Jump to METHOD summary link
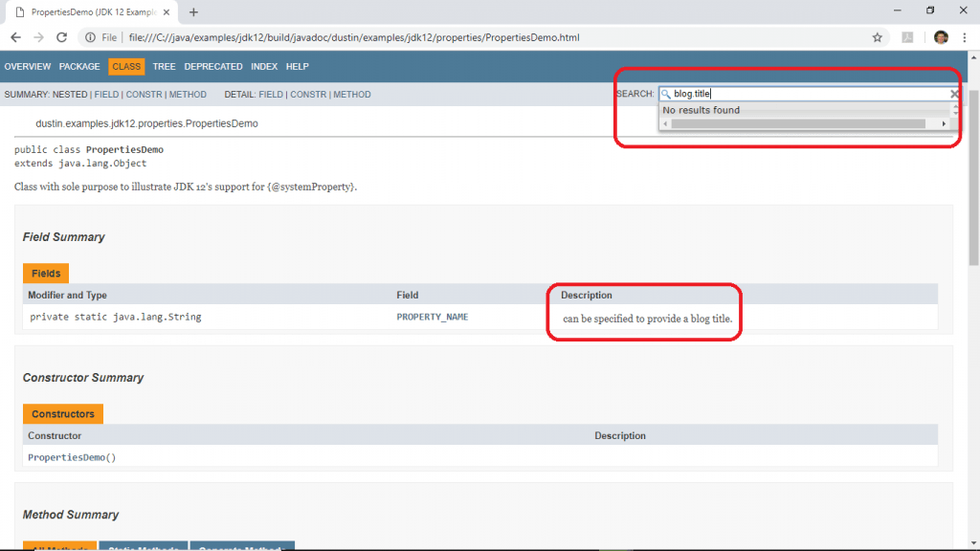Image resolution: width=980 pixels, height=551 pixels. pyautogui.click(x=188, y=95)
